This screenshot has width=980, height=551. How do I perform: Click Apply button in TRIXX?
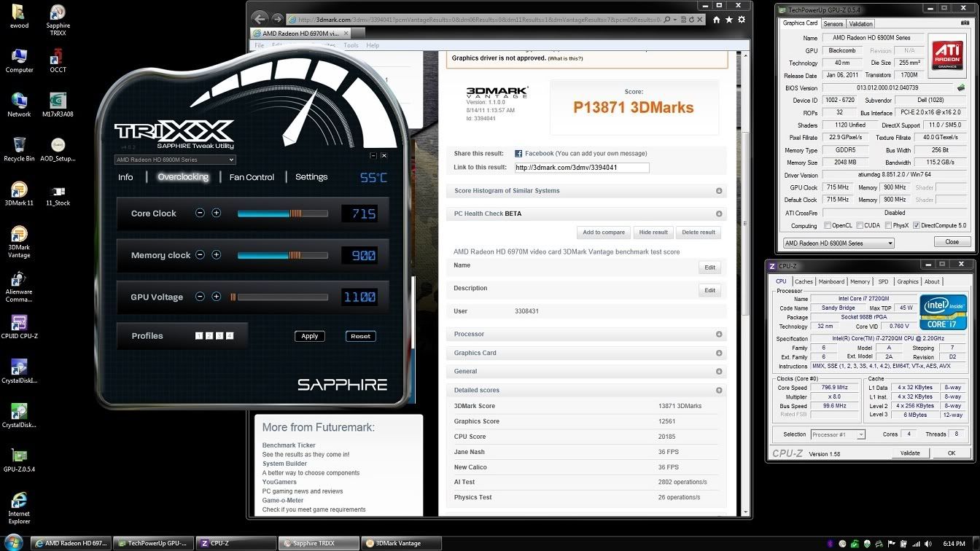coord(310,336)
